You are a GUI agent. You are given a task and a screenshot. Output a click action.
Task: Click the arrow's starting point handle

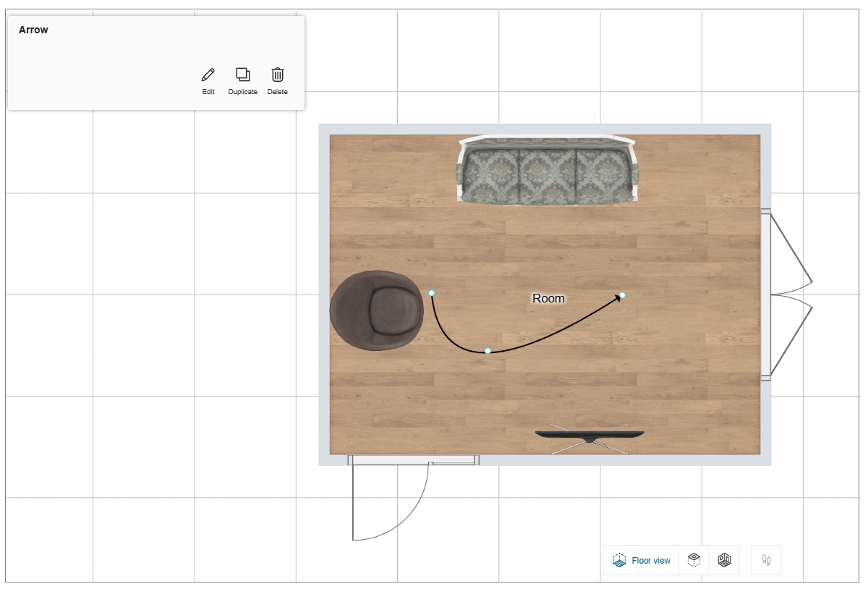(x=432, y=293)
